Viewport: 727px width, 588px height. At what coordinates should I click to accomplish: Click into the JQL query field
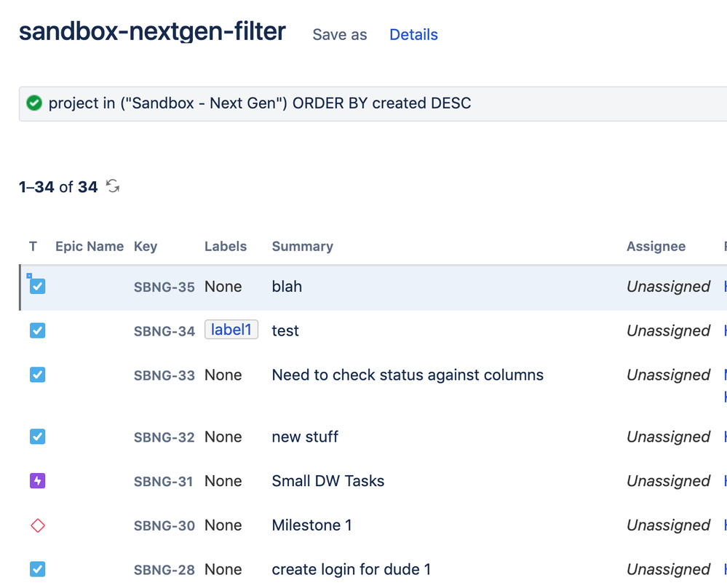373,103
